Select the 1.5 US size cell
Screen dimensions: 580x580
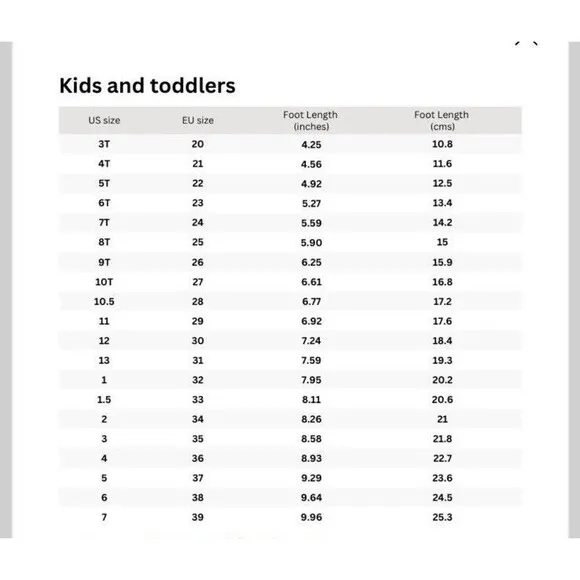(104, 399)
